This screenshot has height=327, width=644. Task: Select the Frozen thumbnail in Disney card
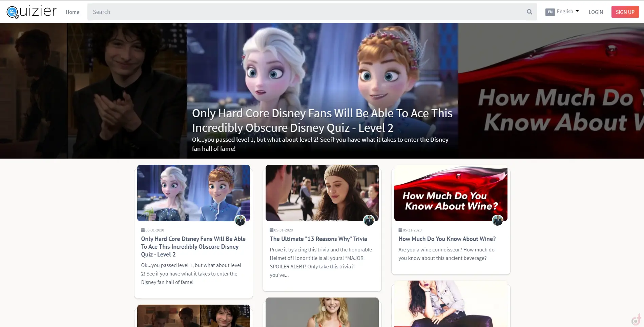point(193,193)
